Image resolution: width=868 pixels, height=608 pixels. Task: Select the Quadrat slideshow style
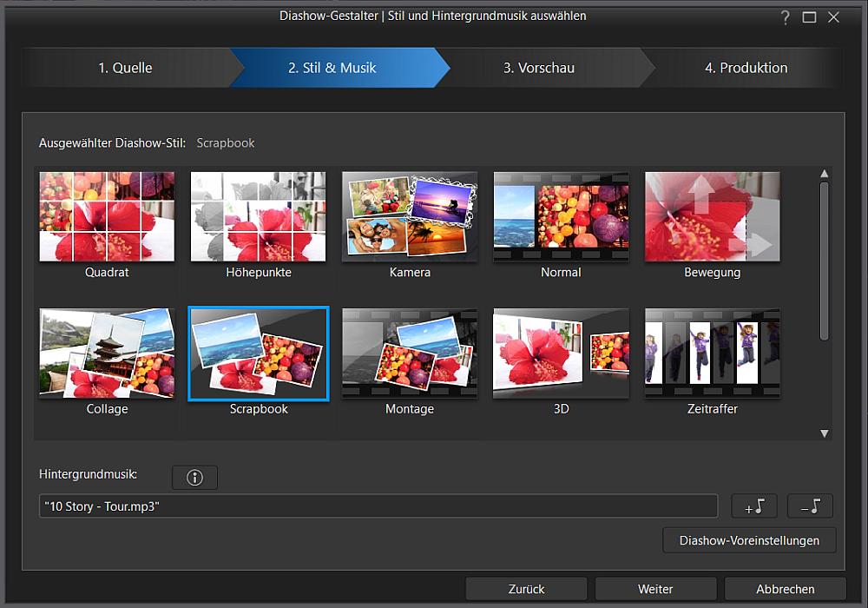pyautogui.click(x=107, y=217)
